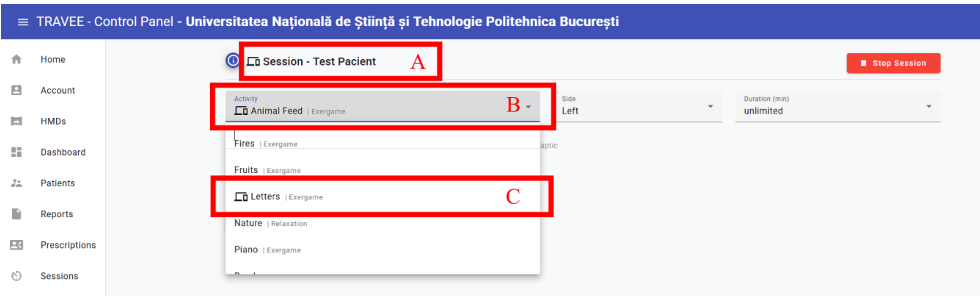Go to the Sessions page link
The image size is (980, 296).
(59, 276)
